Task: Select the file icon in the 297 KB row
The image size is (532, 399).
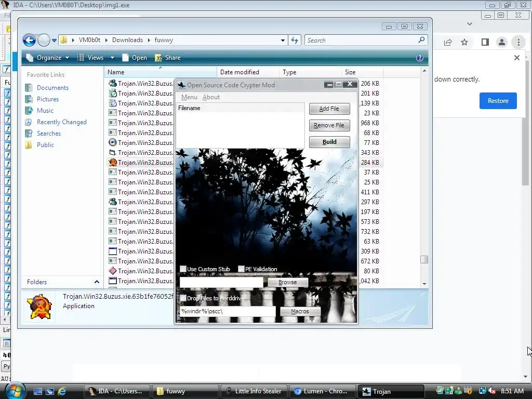Action: (112, 202)
